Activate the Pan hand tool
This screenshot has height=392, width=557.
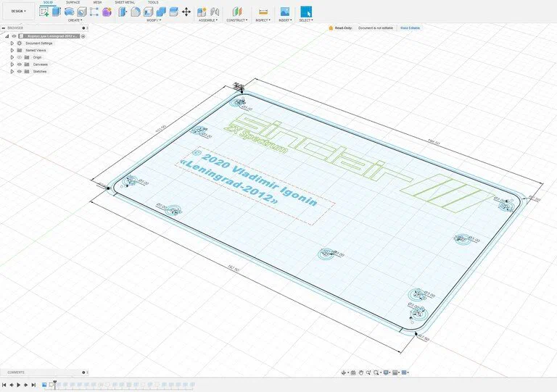[361, 372]
